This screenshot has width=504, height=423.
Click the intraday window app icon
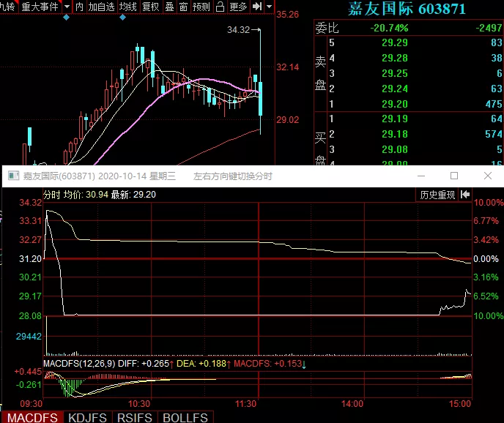pos(13,176)
